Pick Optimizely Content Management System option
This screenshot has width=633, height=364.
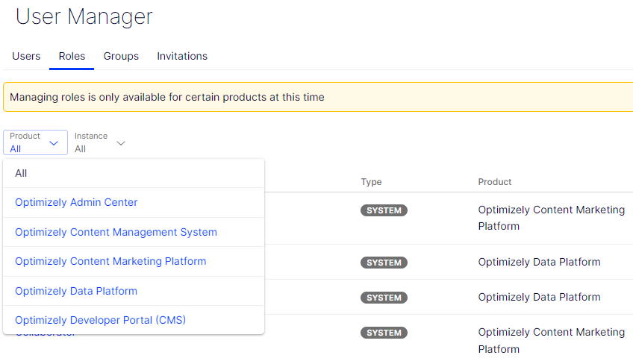pos(134,233)
